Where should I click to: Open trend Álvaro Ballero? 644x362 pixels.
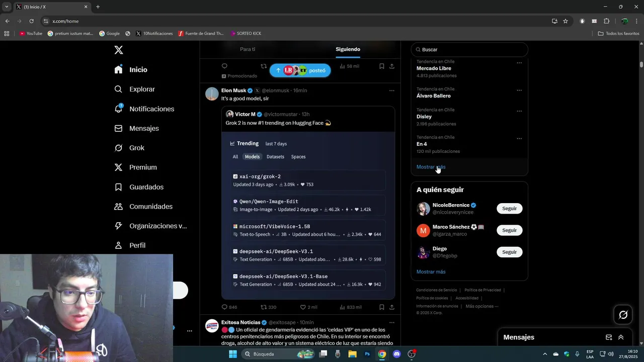tap(434, 96)
